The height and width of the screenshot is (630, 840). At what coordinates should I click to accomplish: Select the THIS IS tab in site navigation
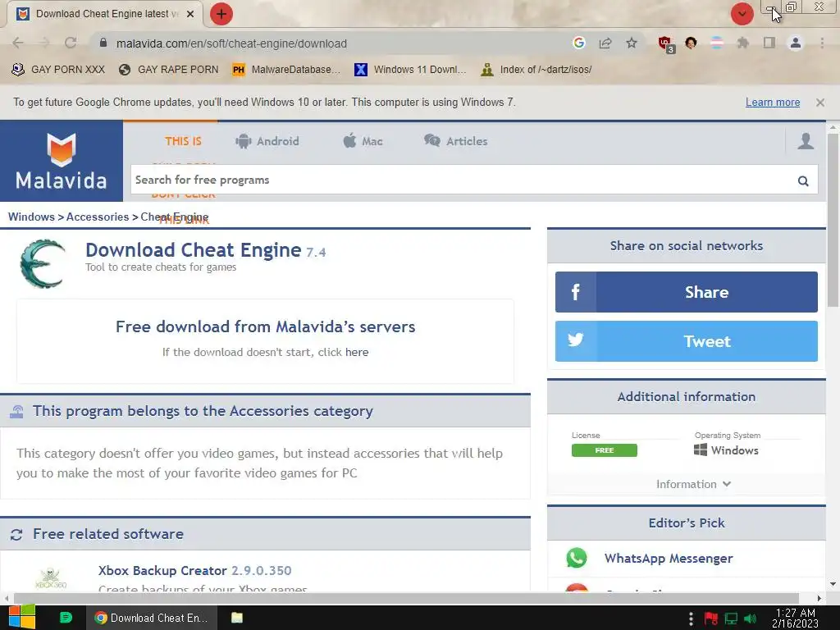183,141
